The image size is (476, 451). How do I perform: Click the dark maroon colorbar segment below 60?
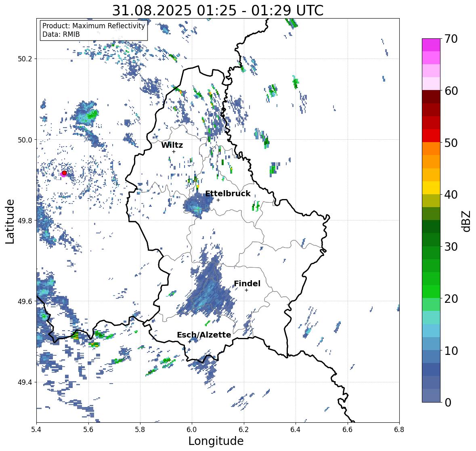431,96
